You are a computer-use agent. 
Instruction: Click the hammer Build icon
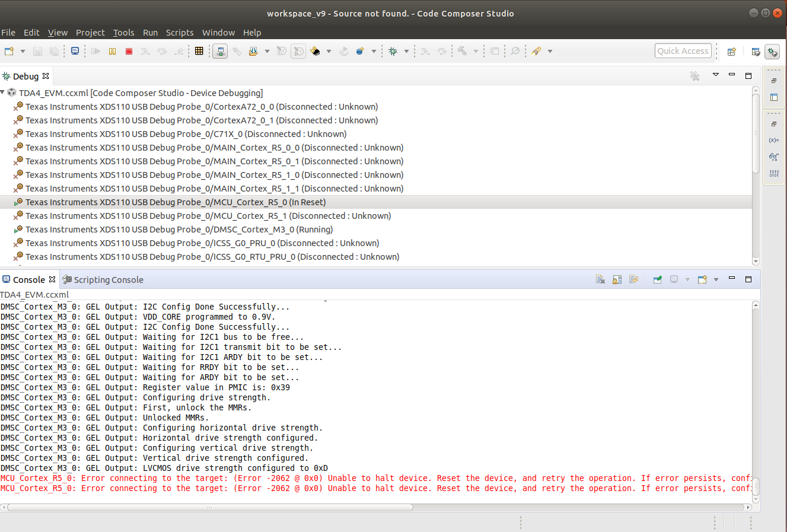pos(462,52)
